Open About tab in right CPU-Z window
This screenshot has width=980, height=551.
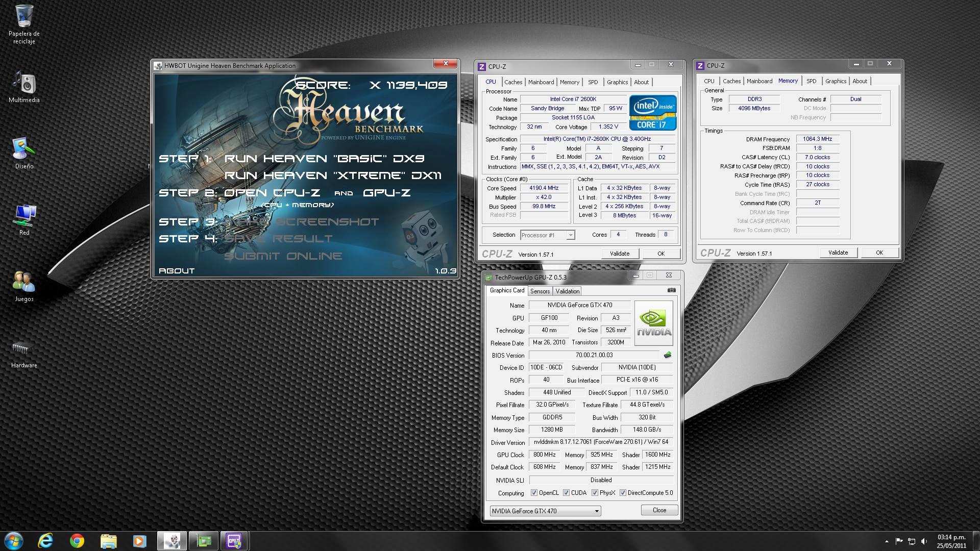pyautogui.click(x=860, y=81)
